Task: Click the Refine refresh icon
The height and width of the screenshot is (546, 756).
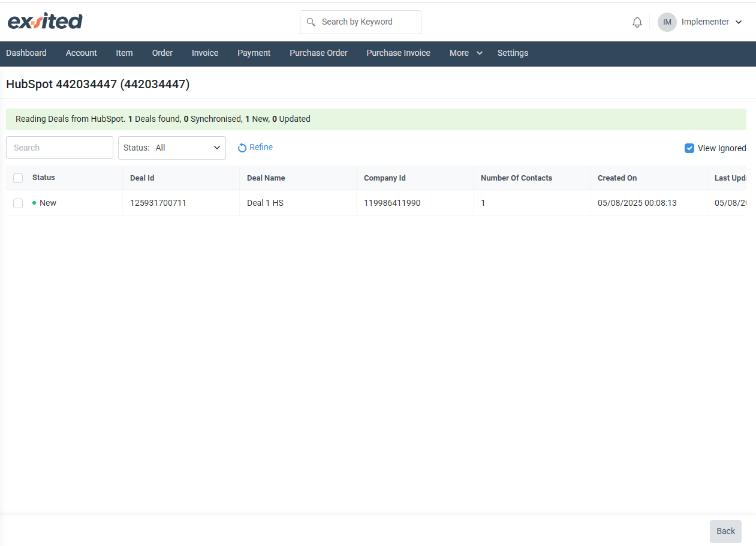Action: click(242, 148)
